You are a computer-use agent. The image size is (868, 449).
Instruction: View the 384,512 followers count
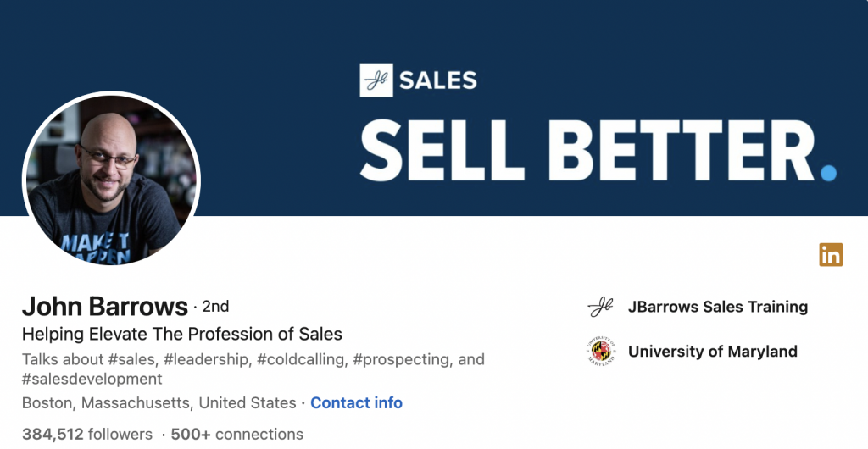point(87,434)
